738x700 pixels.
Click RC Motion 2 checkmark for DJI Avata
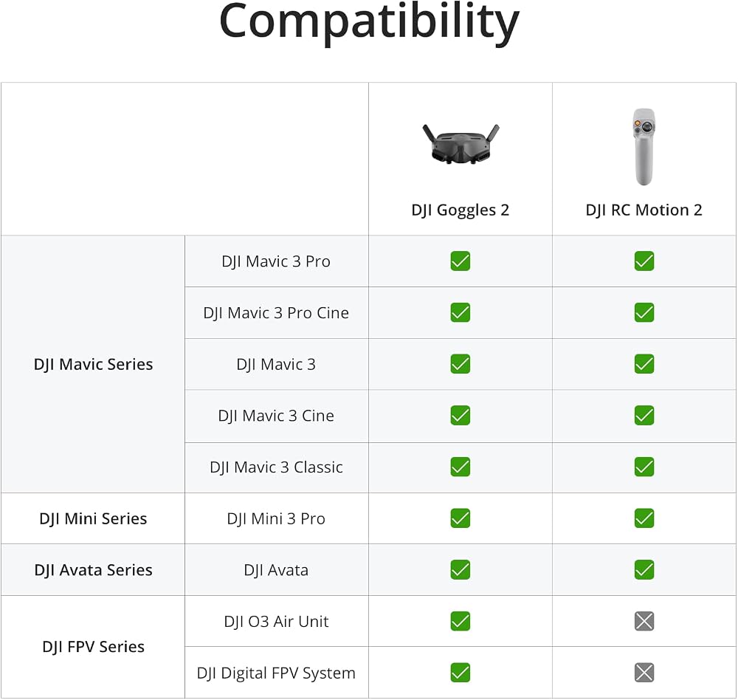[644, 569]
